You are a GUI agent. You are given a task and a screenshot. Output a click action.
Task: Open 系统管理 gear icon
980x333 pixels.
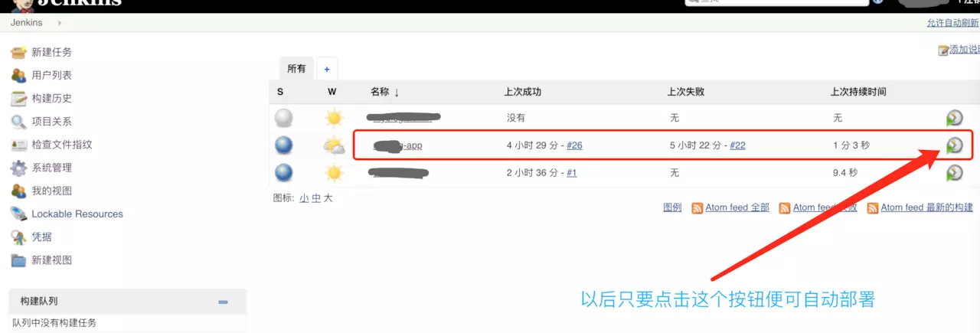coord(19,168)
